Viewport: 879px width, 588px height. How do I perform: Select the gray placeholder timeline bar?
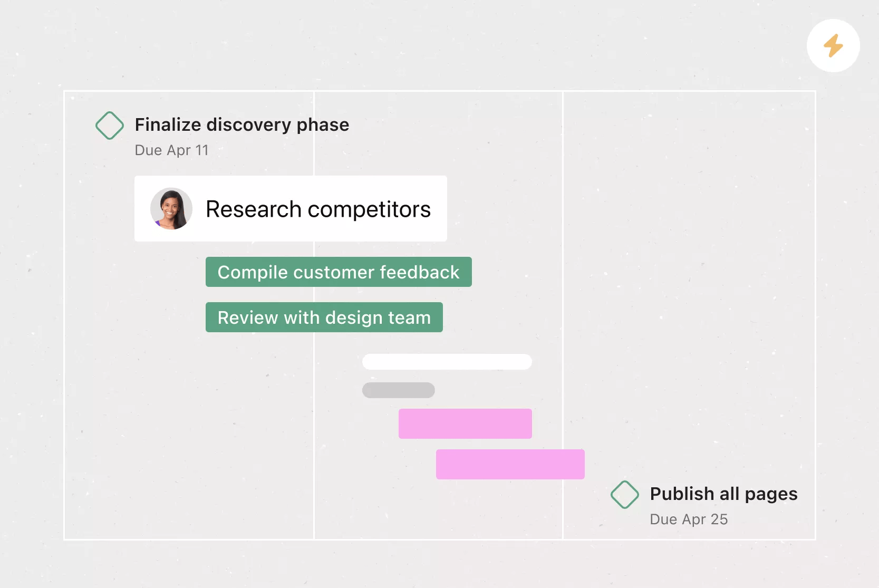(x=399, y=390)
